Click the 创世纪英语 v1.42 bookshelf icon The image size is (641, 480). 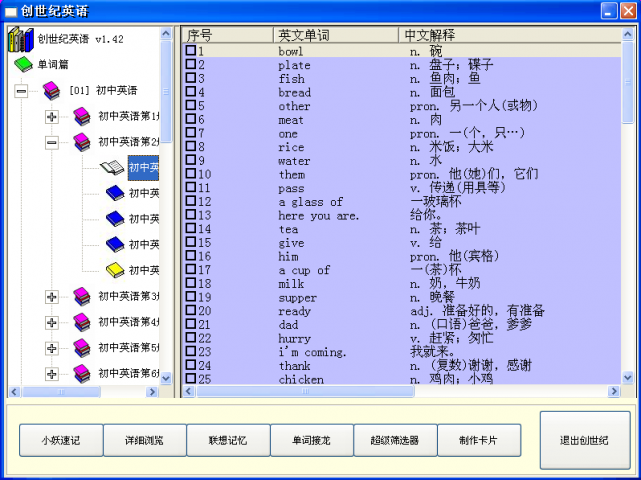click(x=20, y=41)
